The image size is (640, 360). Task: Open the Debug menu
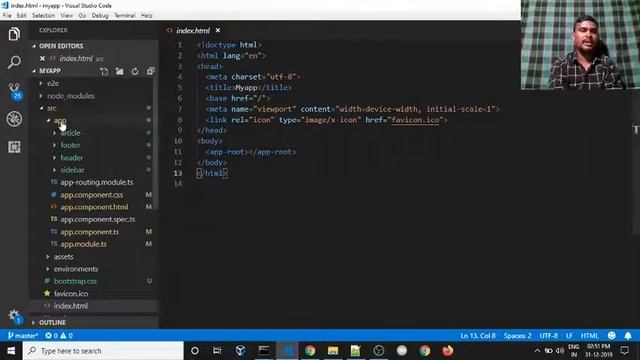pyautogui.click(x=100, y=16)
